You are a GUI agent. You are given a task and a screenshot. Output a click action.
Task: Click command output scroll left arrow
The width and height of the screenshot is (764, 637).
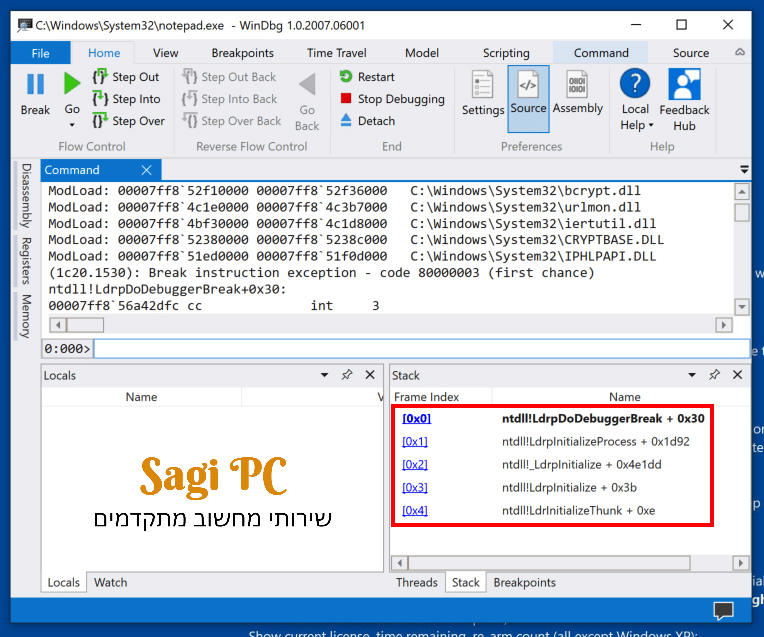58,325
